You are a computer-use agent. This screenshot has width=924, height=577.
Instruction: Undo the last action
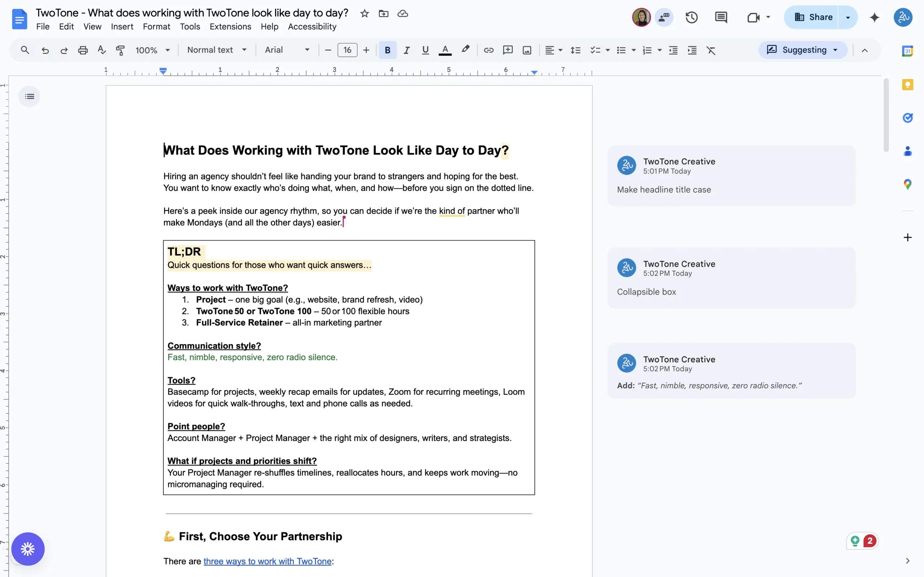45,50
